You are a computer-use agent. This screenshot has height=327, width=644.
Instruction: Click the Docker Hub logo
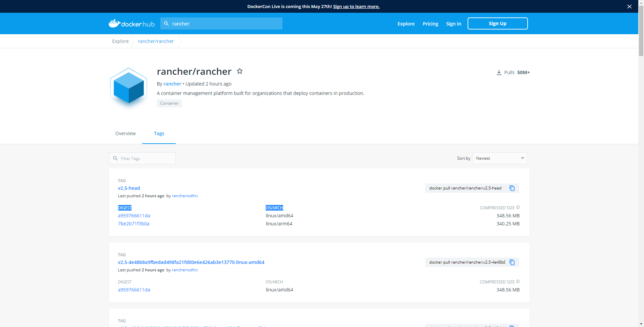coord(131,23)
